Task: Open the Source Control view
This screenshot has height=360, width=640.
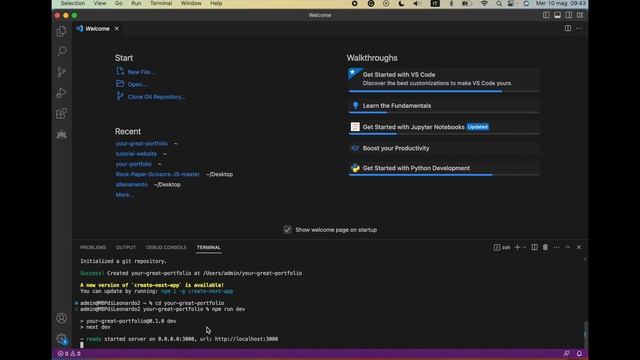Action: click(x=61, y=72)
